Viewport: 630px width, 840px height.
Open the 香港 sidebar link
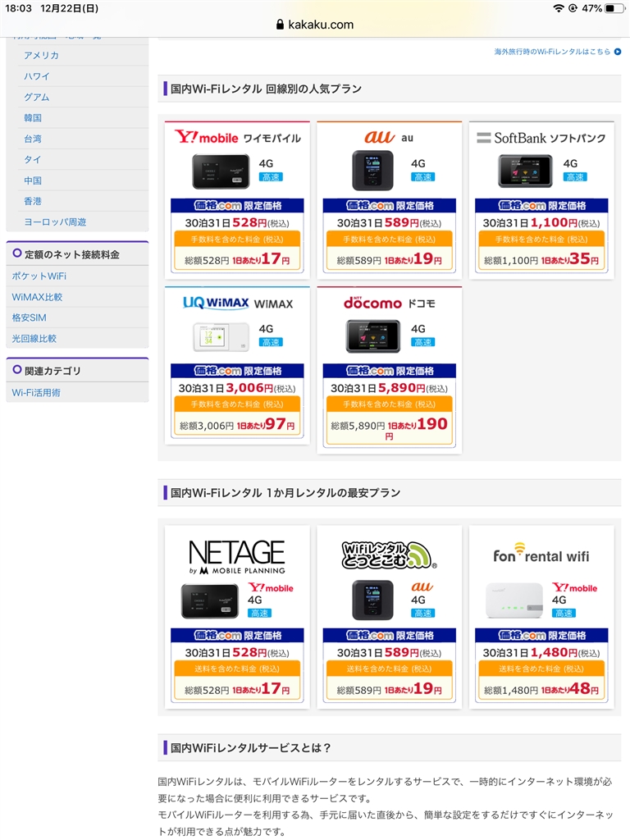click(x=33, y=201)
